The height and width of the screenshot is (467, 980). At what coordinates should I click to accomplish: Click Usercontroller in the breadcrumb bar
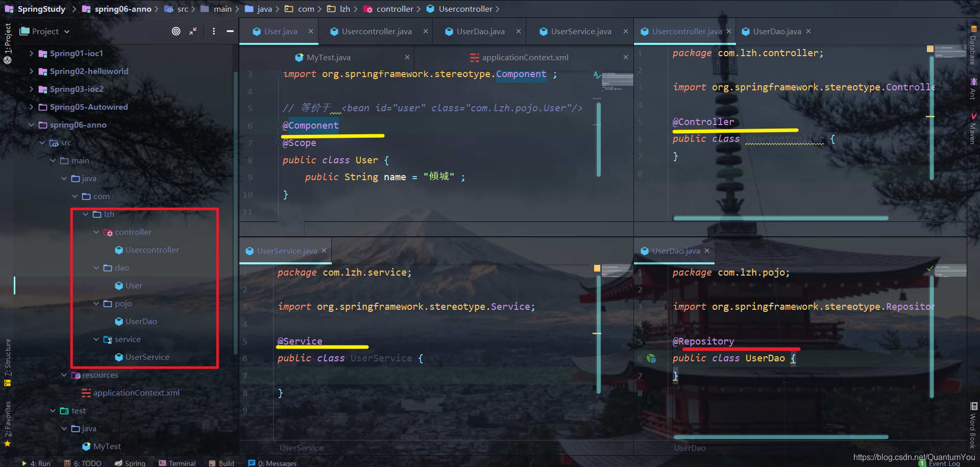(459, 9)
